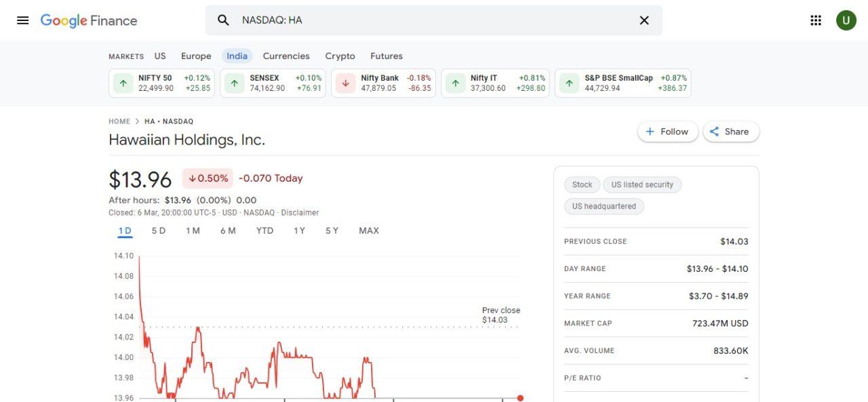Image resolution: width=868 pixels, height=402 pixels.
Task: Switch to Futures markets tab
Action: point(387,56)
